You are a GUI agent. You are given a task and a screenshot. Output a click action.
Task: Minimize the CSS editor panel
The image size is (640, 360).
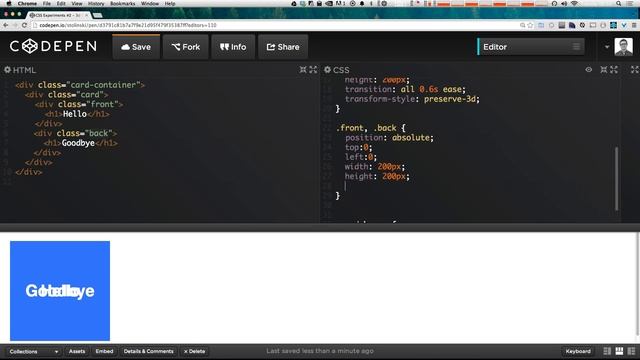click(x=604, y=69)
